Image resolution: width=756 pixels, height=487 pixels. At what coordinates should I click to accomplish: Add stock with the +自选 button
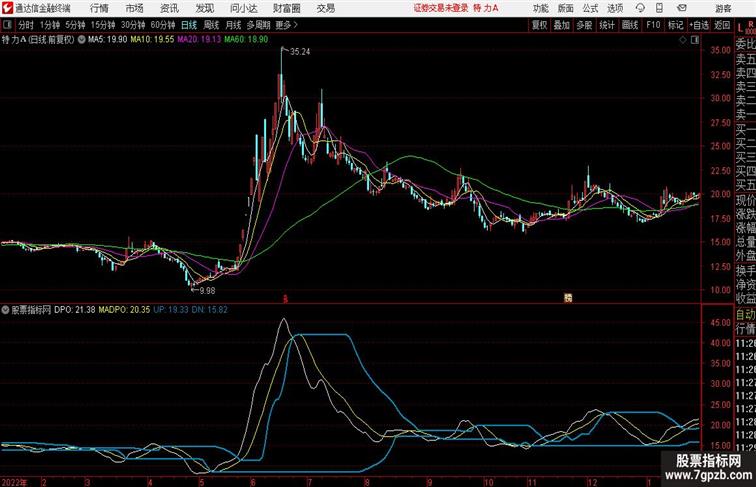pos(699,25)
